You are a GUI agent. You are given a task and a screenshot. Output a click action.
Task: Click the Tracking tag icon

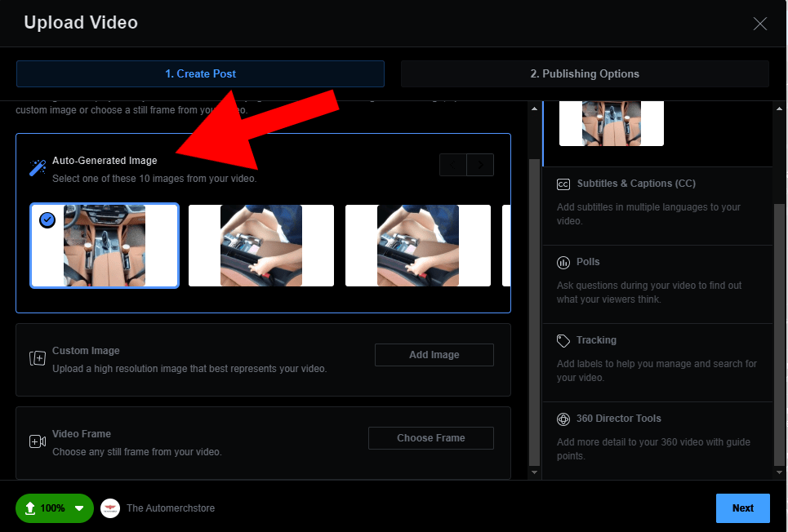click(x=563, y=341)
